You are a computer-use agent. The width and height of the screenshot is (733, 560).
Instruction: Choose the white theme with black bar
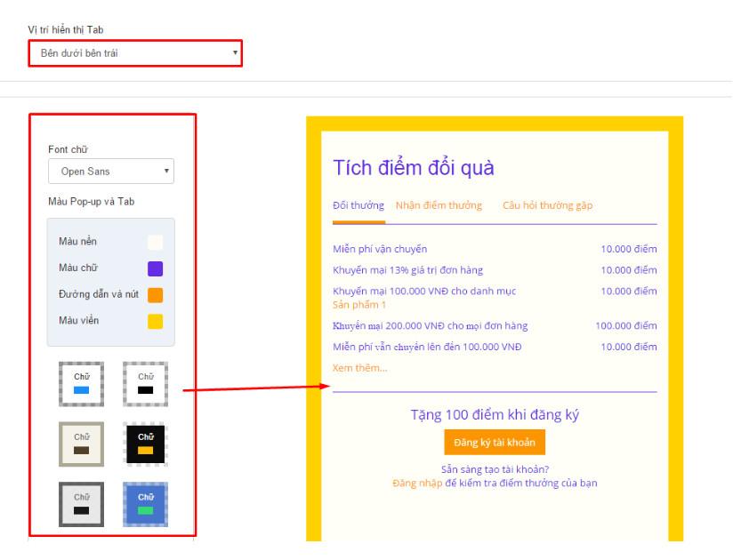[145, 384]
